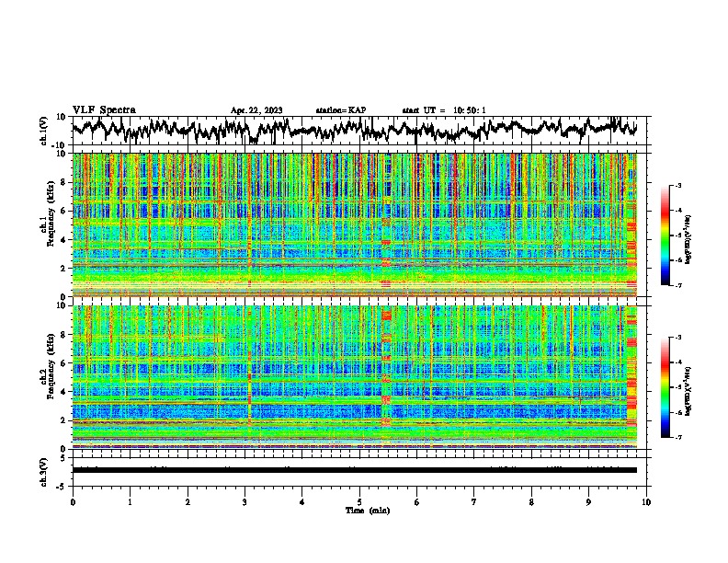Click the ch.2 spectrogram color scale bar
The height and width of the screenshot is (563, 728).
665,387
